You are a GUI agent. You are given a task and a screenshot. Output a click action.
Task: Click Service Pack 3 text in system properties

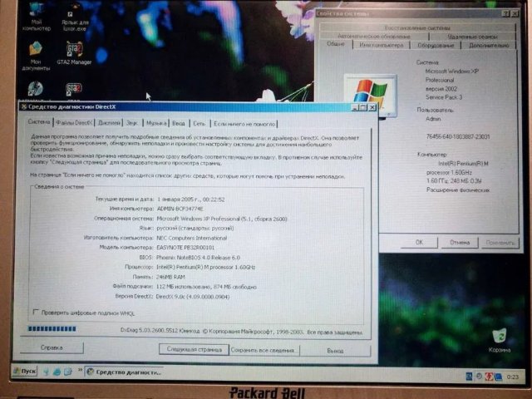[444, 97]
